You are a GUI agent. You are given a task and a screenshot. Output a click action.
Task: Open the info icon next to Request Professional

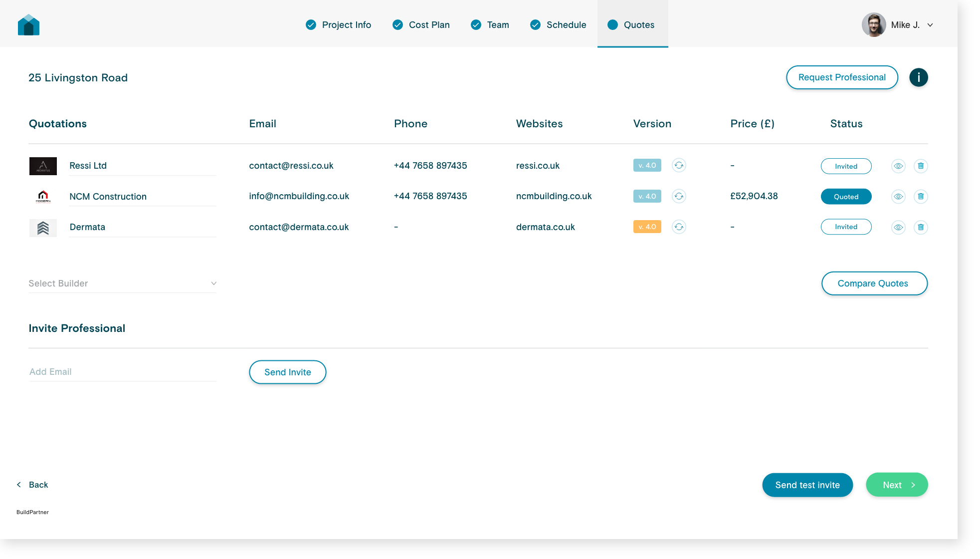(918, 77)
